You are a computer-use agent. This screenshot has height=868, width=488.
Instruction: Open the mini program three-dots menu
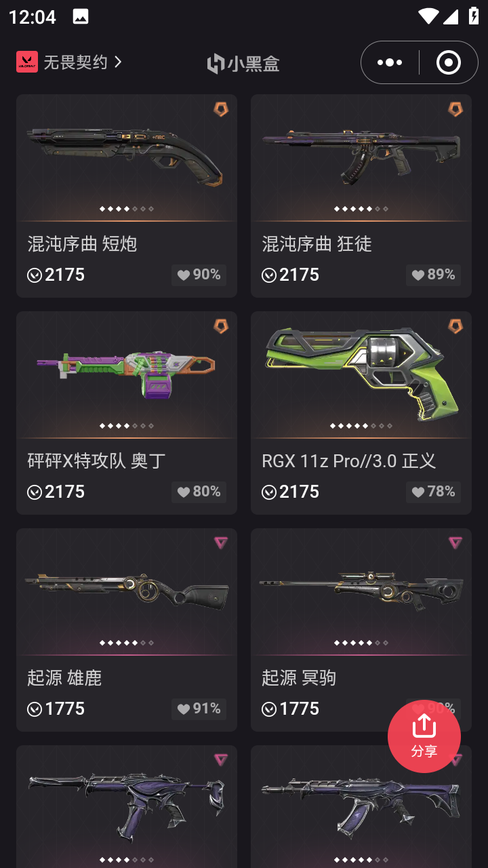[x=390, y=62]
